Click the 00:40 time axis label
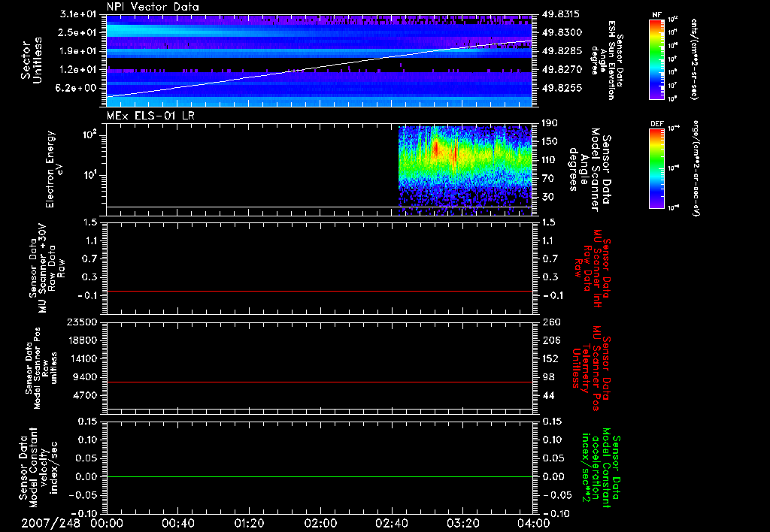Screen dimensions: 770x532 pyautogui.click(x=177, y=523)
